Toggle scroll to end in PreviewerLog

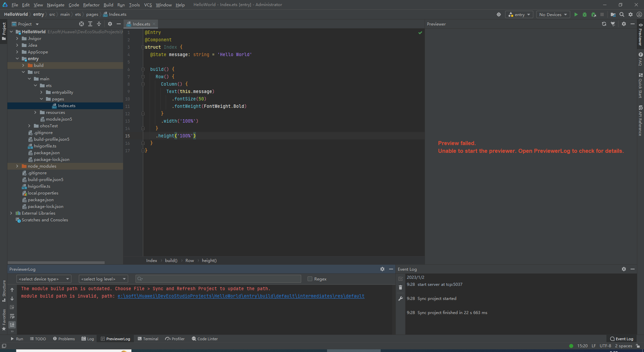point(12,324)
